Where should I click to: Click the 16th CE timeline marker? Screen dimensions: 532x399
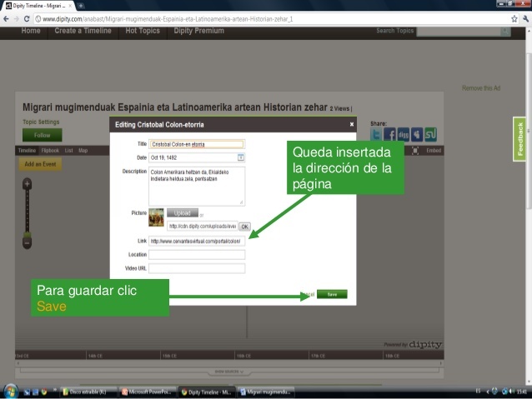[243, 356]
